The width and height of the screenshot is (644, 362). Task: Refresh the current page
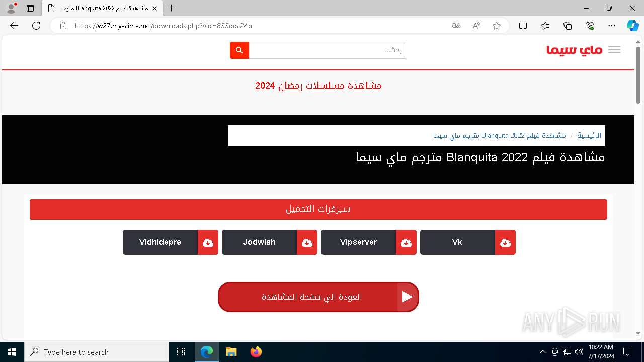[x=36, y=26]
